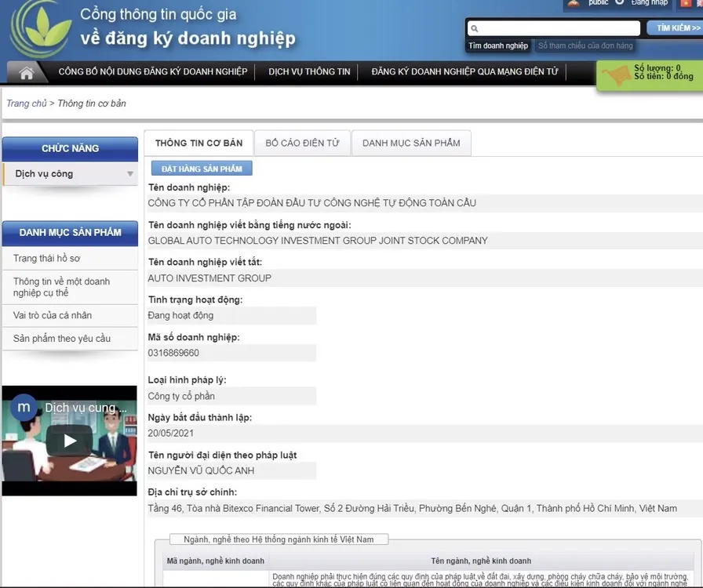The width and height of the screenshot is (703, 588).
Task: Open Trạng thái hồ sơ sidebar link
Action: click(47, 259)
